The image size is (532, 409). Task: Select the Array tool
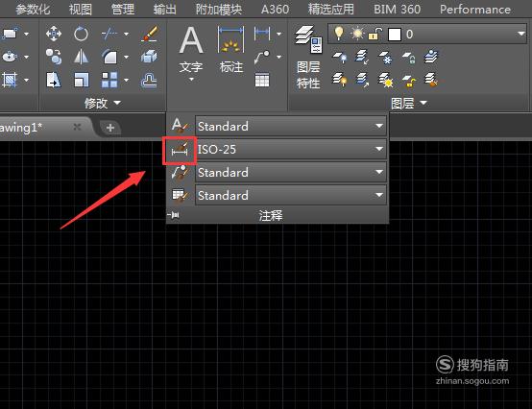[x=109, y=81]
